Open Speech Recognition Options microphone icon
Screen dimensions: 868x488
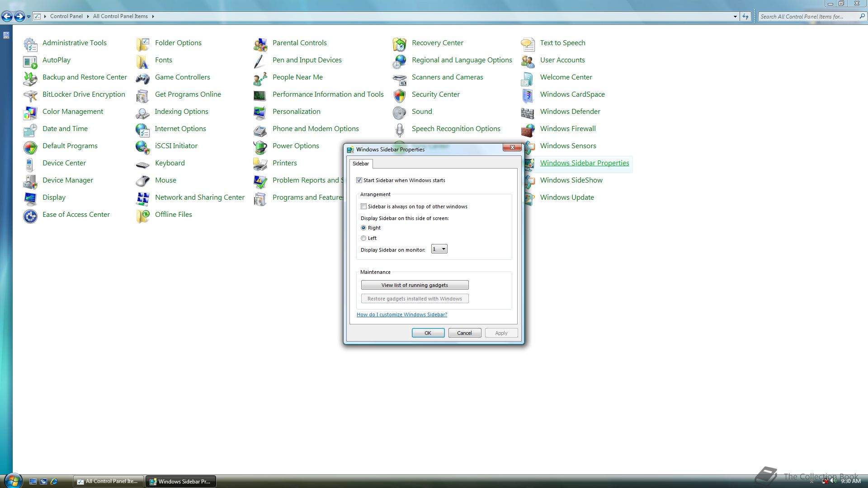point(400,130)
